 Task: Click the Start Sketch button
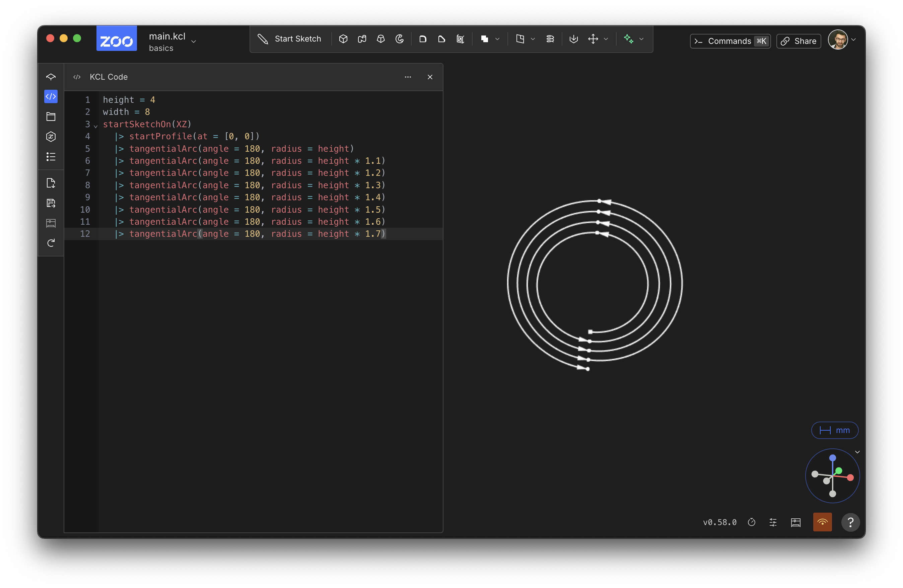tap(289, 39)
